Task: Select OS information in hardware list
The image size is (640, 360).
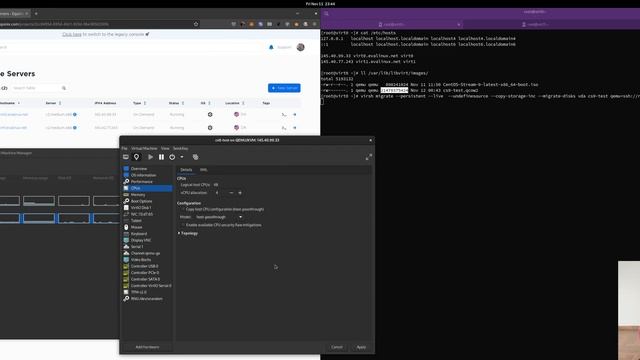Action: point(147,175)
